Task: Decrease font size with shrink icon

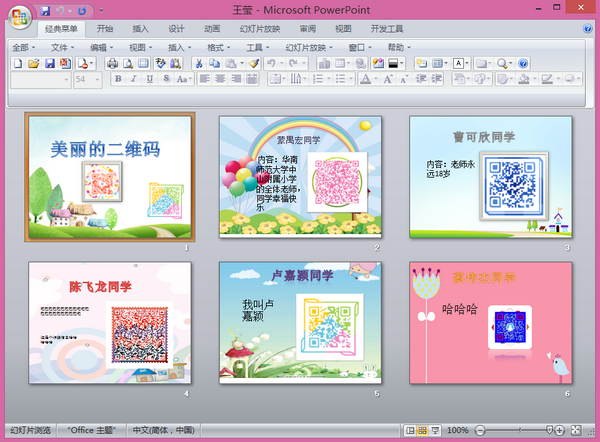Action: (404, 79)
